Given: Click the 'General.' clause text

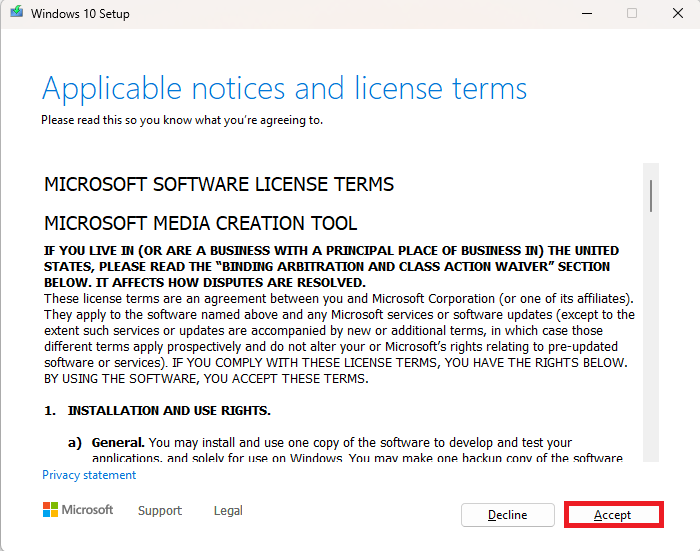Looking at the screenshot, I should [x=118, y=442].
